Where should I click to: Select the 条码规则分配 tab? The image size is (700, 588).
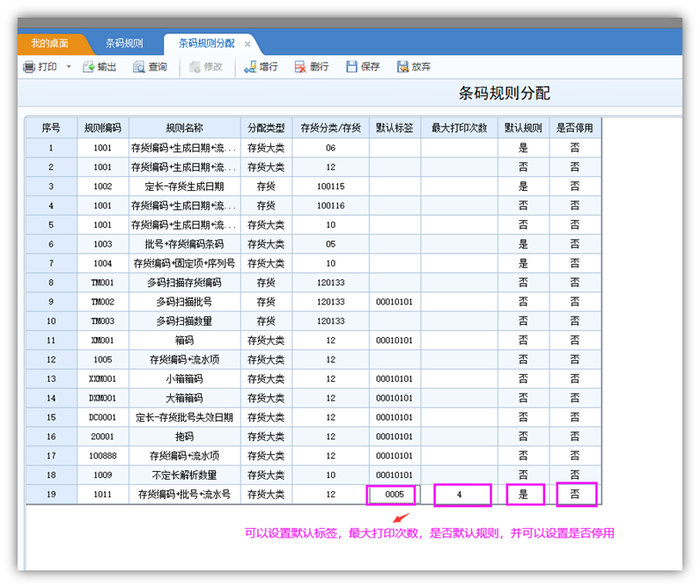tap(207, 43)
